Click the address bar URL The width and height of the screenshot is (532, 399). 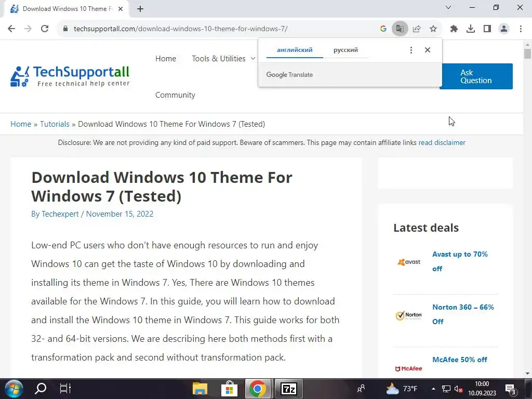tap(180, 29)
